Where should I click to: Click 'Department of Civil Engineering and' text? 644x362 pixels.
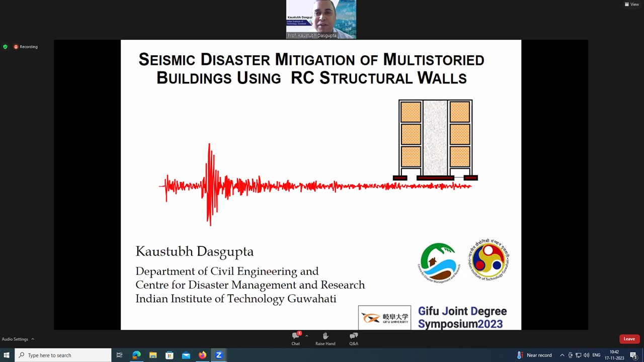[227, 271]
